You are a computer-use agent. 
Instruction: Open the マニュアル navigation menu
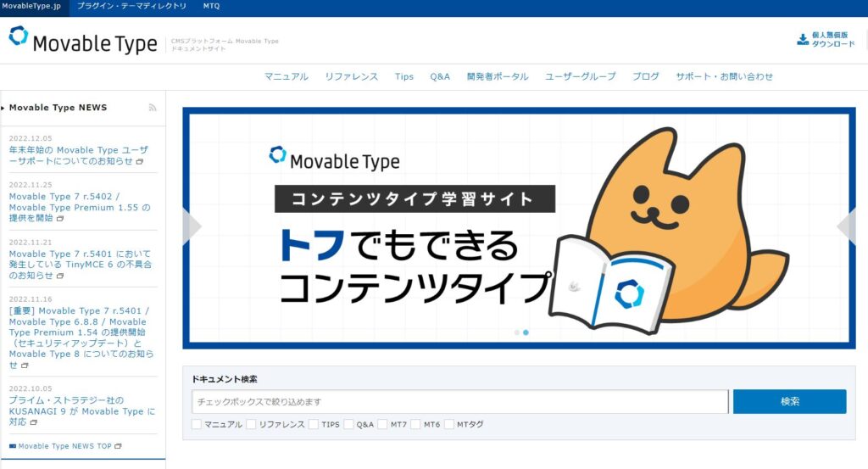[x=287, y=76]
